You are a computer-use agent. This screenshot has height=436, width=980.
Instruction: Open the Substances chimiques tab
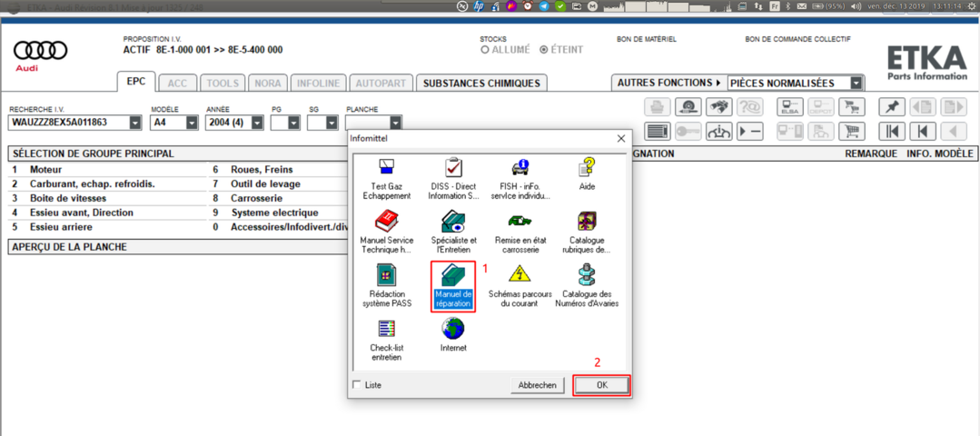click(x=481, y=83)
